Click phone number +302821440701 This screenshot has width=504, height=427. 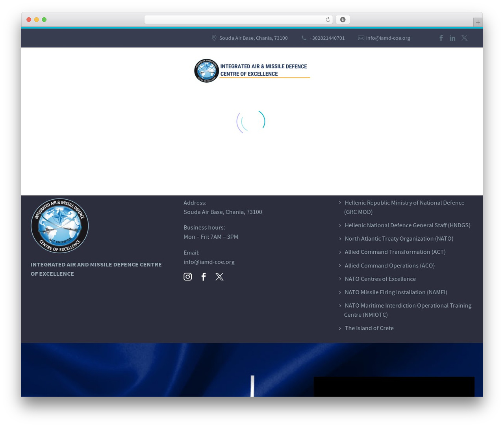pos(327,38)
